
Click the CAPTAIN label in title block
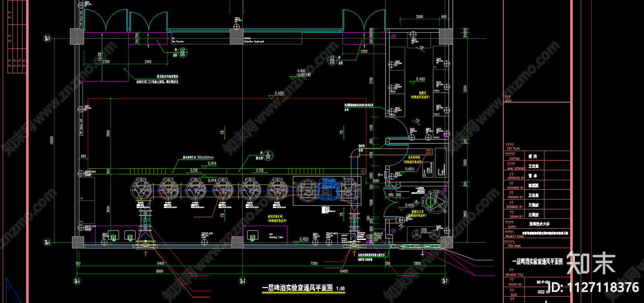[514, 159]
